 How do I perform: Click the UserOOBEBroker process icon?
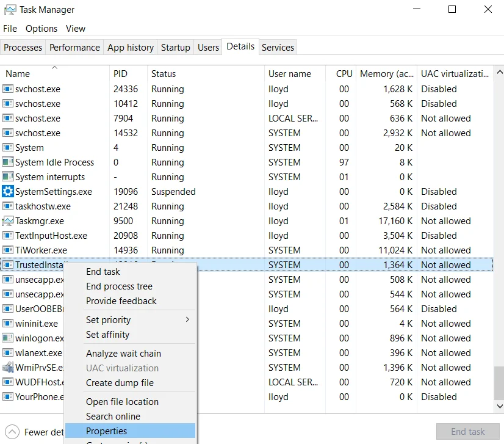[8, 309]
